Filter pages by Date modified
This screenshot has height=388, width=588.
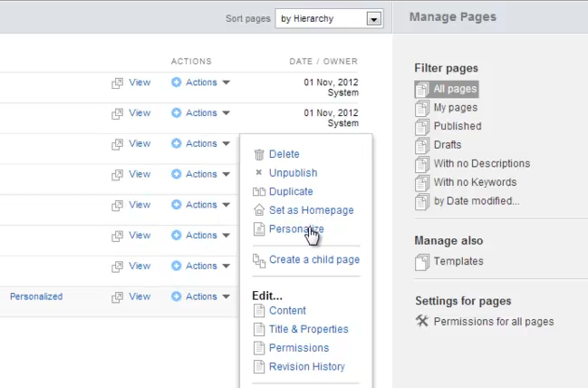click(x=476, y=201)
